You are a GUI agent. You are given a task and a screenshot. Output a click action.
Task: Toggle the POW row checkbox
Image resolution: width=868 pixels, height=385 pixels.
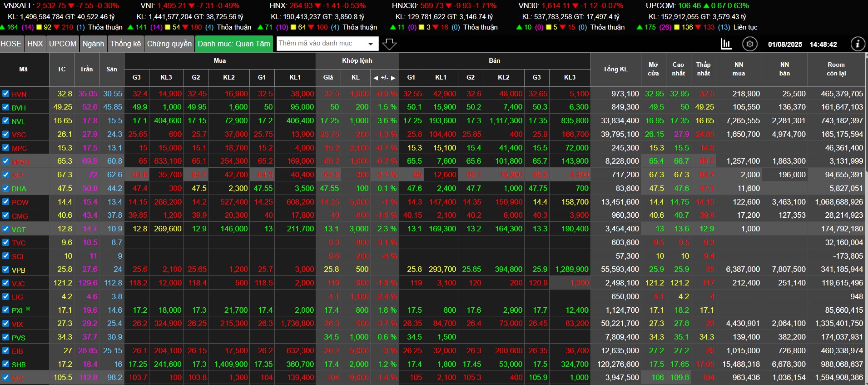pos(5,202)
